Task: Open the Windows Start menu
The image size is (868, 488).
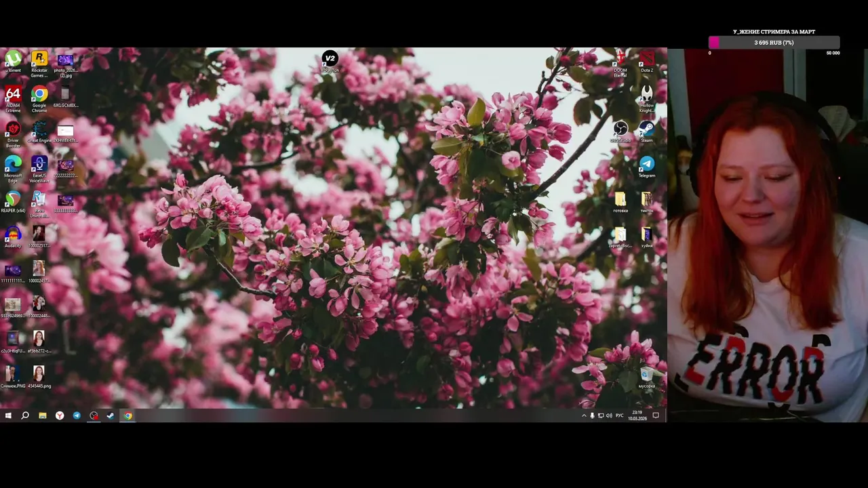Action: (8, 415)
